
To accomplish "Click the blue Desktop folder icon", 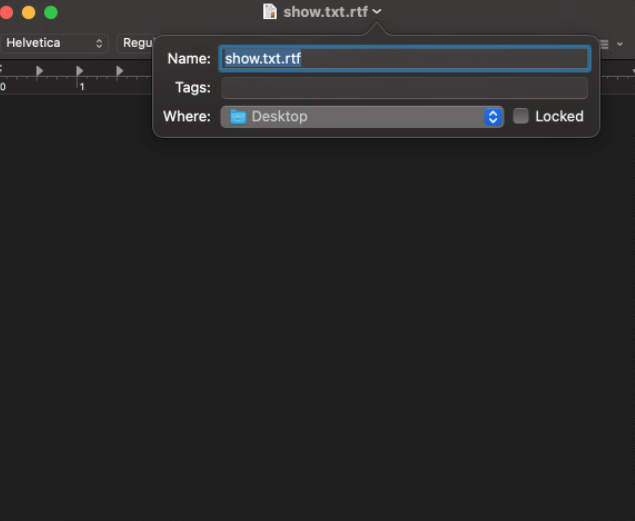I will [x=238, y=117].
